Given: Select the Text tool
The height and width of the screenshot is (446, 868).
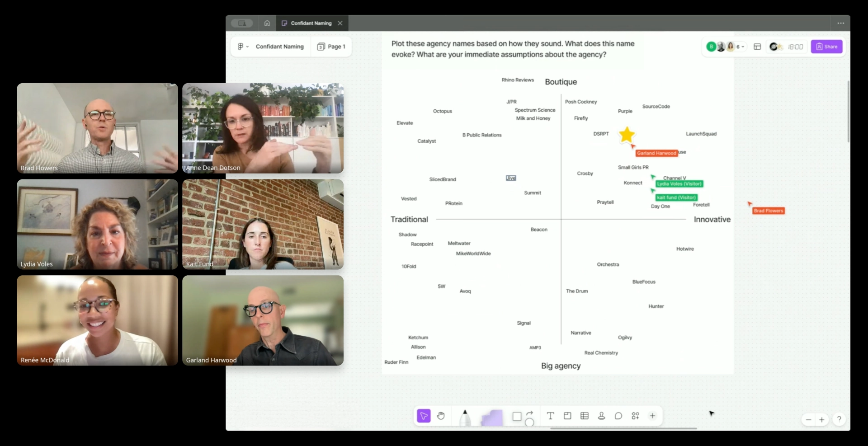Looking at the screenshot, I should (x=550, y=416).
